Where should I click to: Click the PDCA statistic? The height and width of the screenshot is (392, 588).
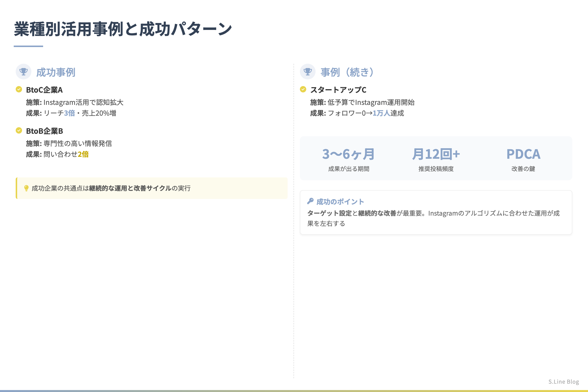pyautogui.click(x=523, y=154)
